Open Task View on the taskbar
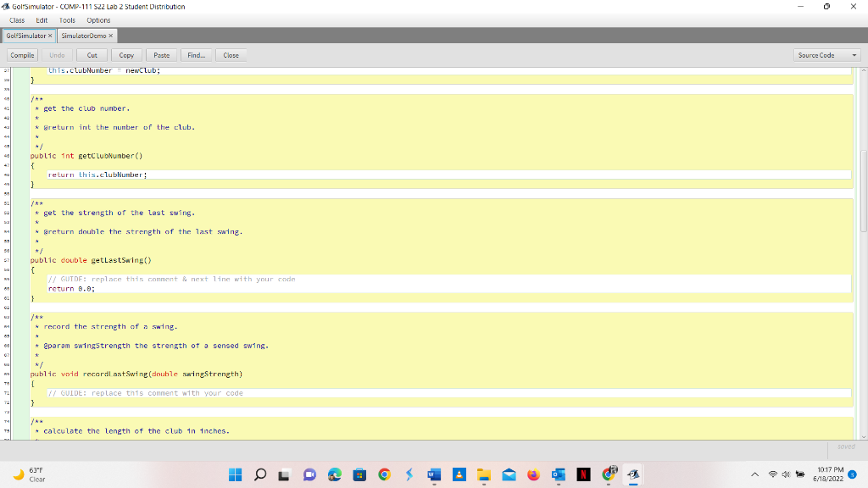This screenshot has height=488, width=868. (x=285, y=474)
